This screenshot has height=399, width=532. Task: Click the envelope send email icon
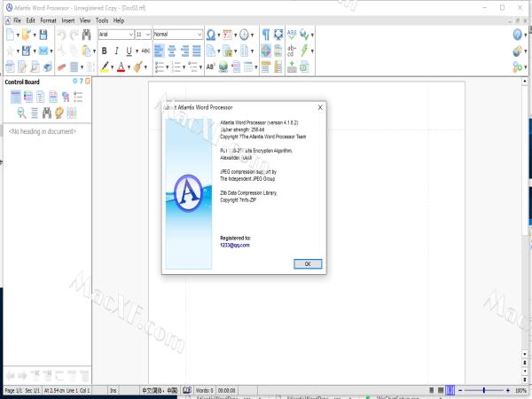click(43, 51)
